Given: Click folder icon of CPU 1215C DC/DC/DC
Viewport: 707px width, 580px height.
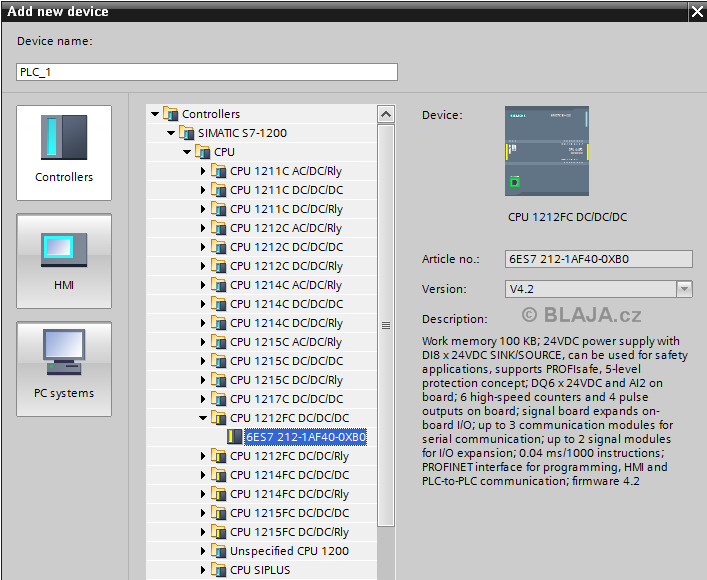Looking at the screenshot, I should (219, 361).
